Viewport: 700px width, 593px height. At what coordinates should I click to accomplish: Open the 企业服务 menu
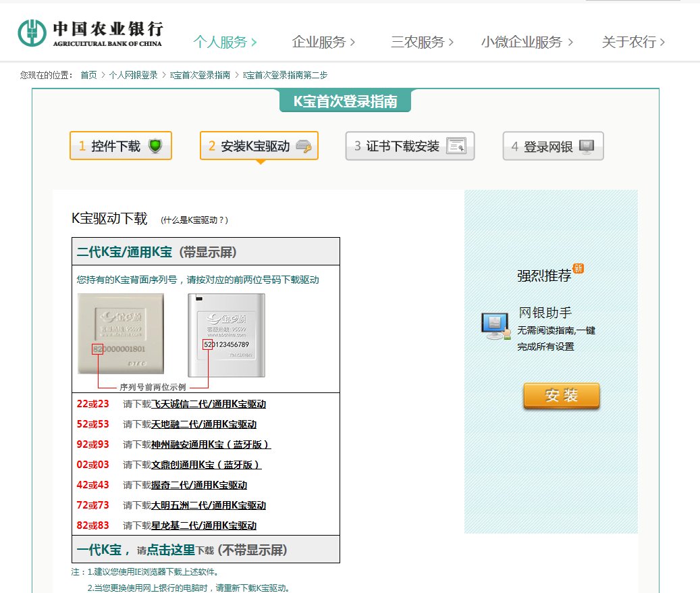[319, 41]
